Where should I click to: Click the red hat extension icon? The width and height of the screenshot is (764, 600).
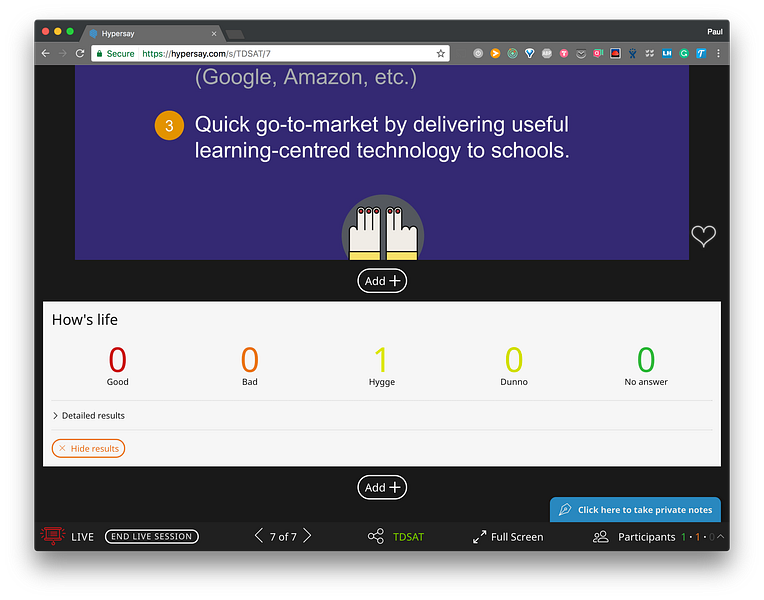[x=615, y=54]
